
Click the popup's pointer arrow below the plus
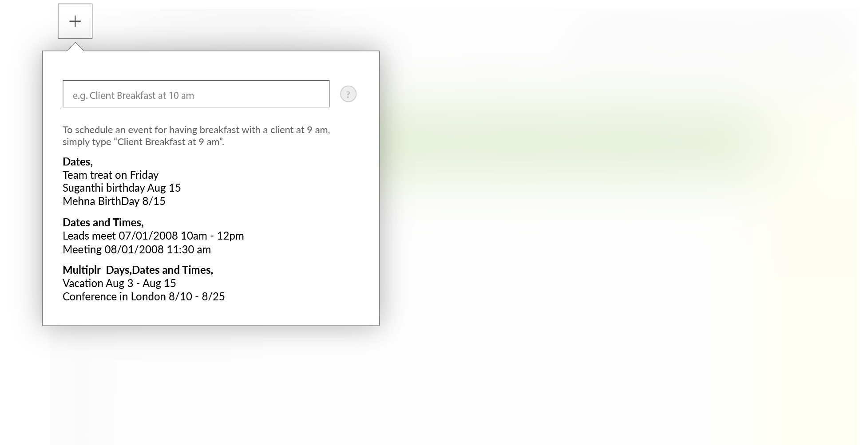tap(75, 47)
